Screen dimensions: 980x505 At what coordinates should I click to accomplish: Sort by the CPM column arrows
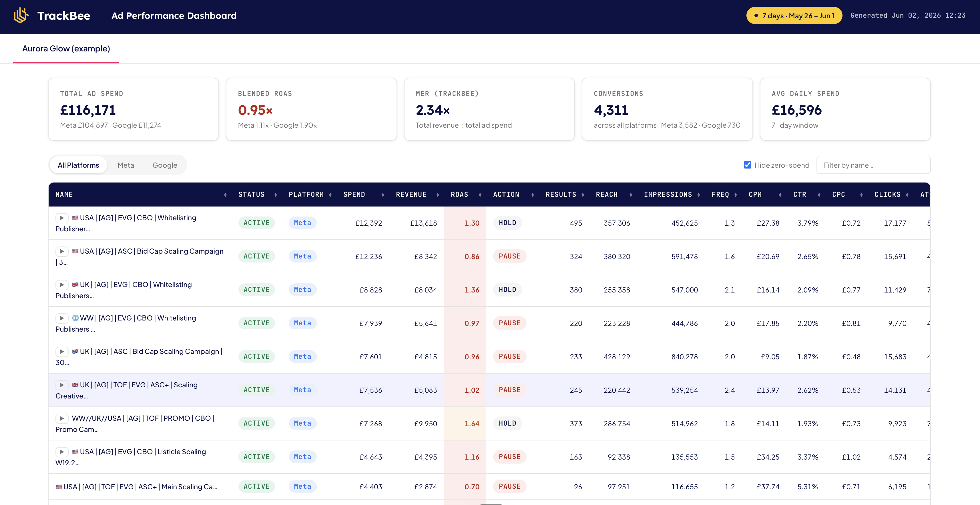780,195
